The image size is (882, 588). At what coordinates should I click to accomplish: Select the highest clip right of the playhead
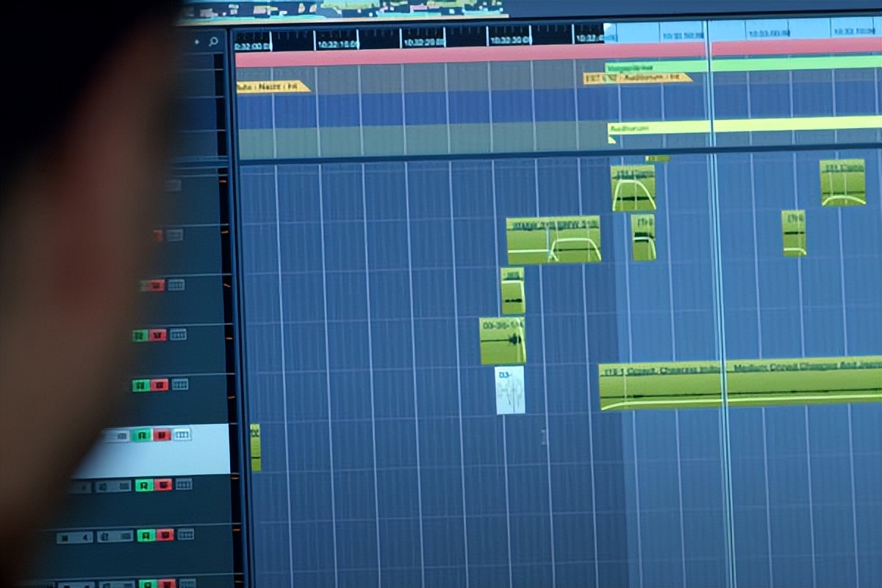click(842, 182)
